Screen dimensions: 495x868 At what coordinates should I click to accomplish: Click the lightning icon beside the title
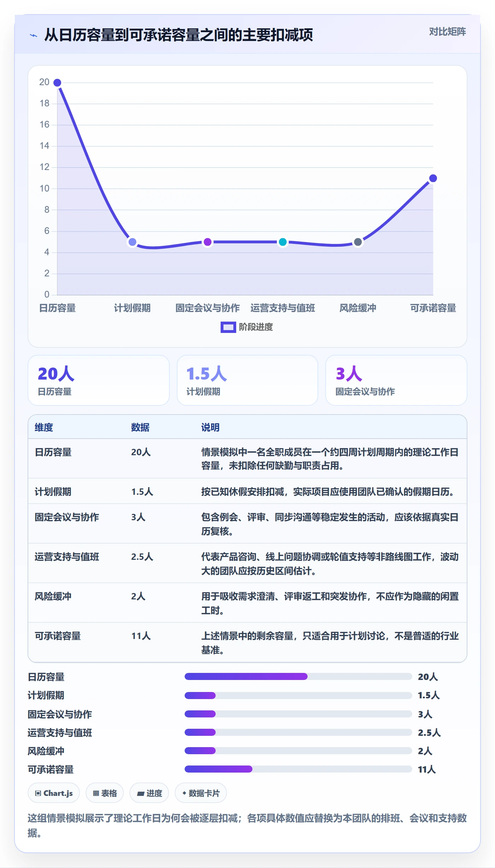coord(34,35)
